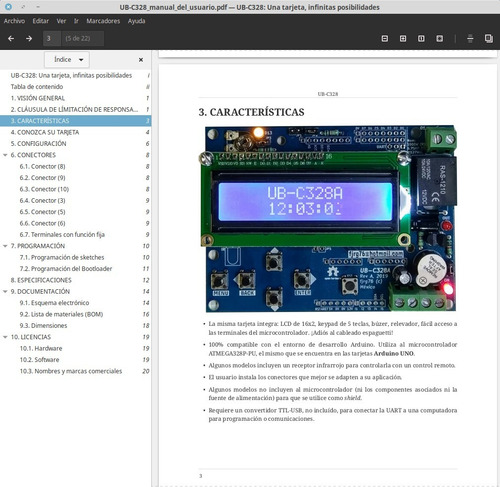Viewport: 500px width, 487px height.
Task: Collapse the 9. DOCUMENTACIÓN tree node
Action: pyautogui.click(x=5, y=291)
